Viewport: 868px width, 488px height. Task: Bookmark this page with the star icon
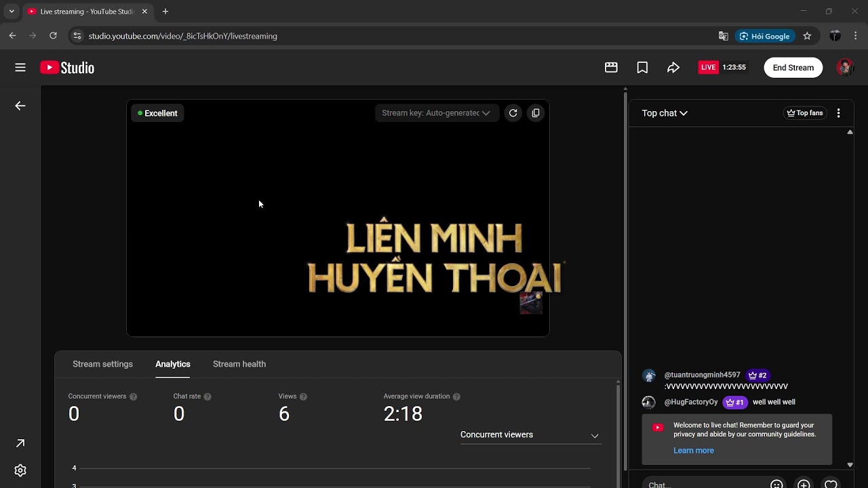pos(807,36)
